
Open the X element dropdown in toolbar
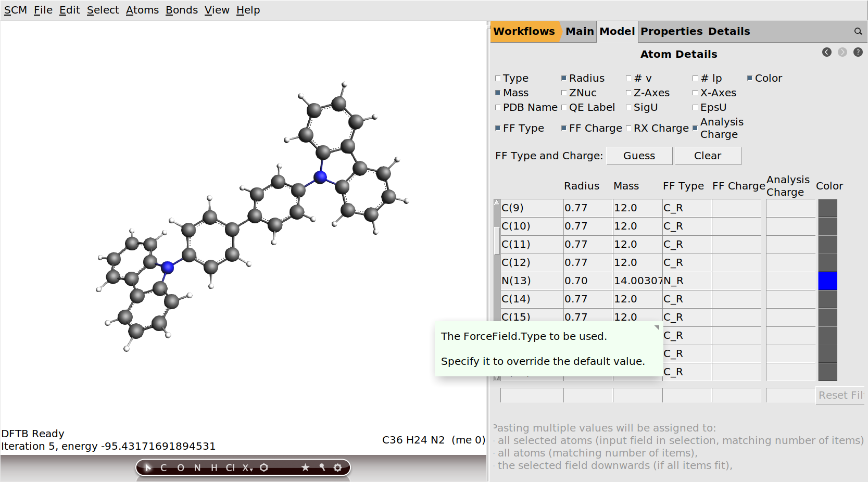point(247,467)
